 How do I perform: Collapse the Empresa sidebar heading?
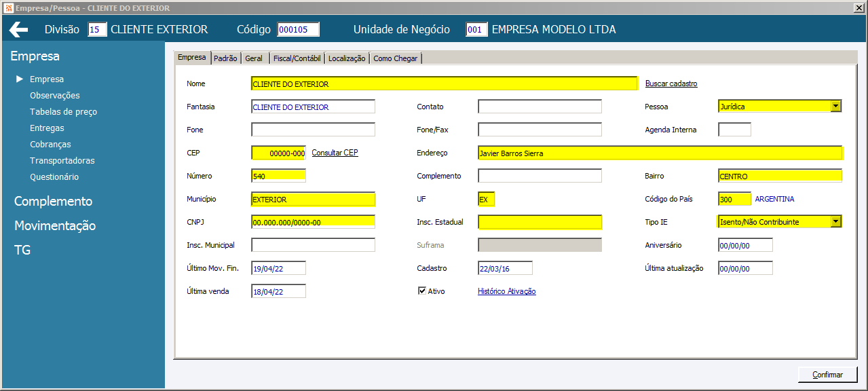click(35, 56)
